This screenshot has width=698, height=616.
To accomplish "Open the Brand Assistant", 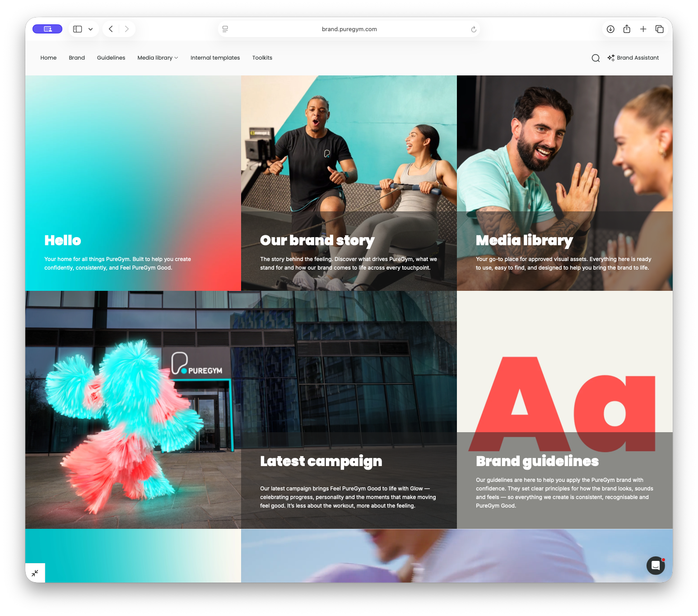I will (633, 58).
